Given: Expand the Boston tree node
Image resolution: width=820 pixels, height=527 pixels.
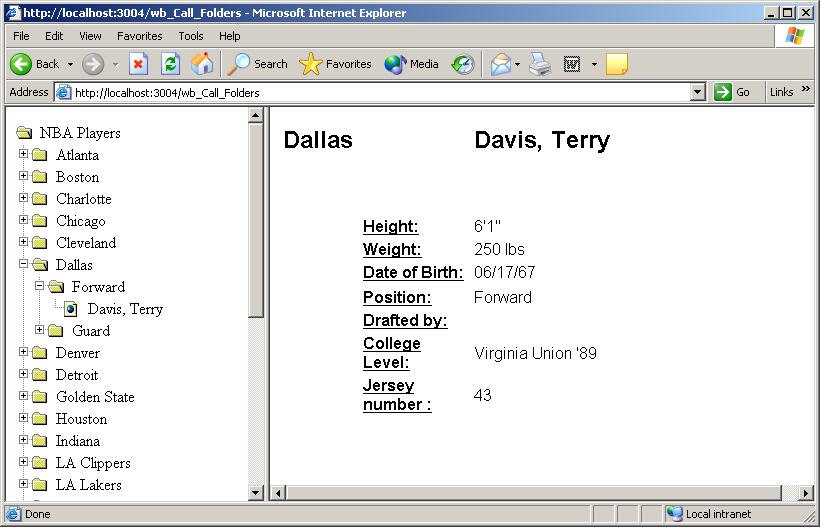Looking at the screenshot, I should point(23,176).
